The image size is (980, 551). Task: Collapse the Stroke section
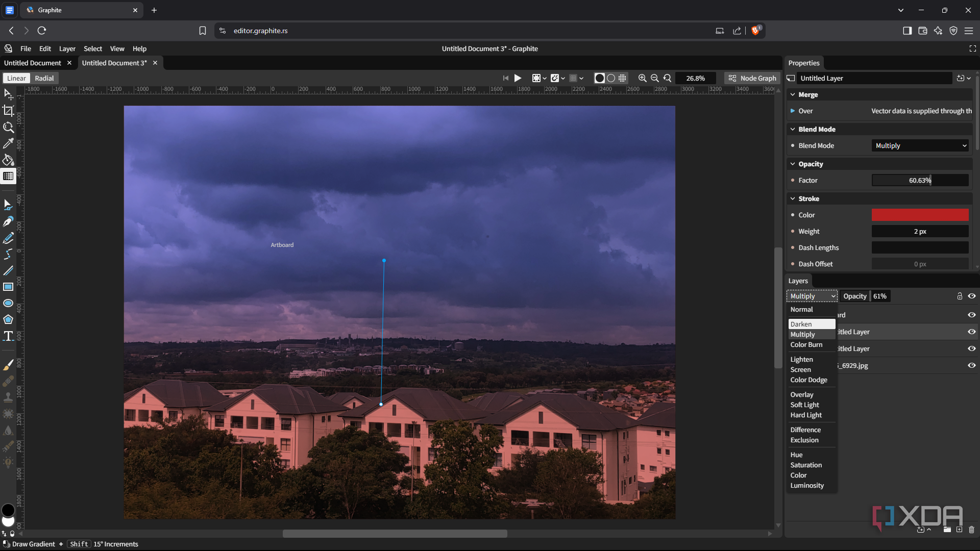coord(792,198)
